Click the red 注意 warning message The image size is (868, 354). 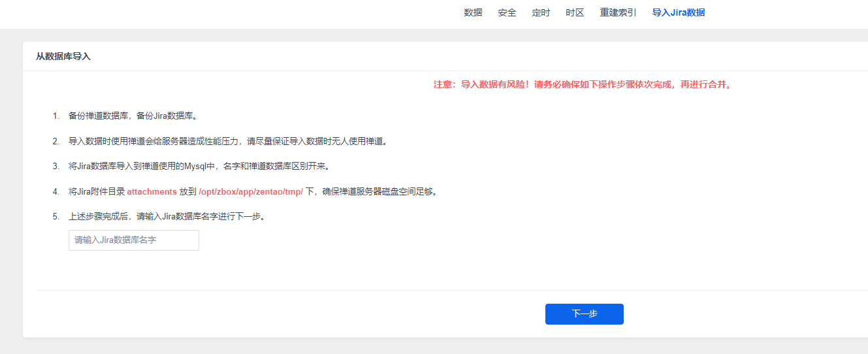click(x=583, y=85)
